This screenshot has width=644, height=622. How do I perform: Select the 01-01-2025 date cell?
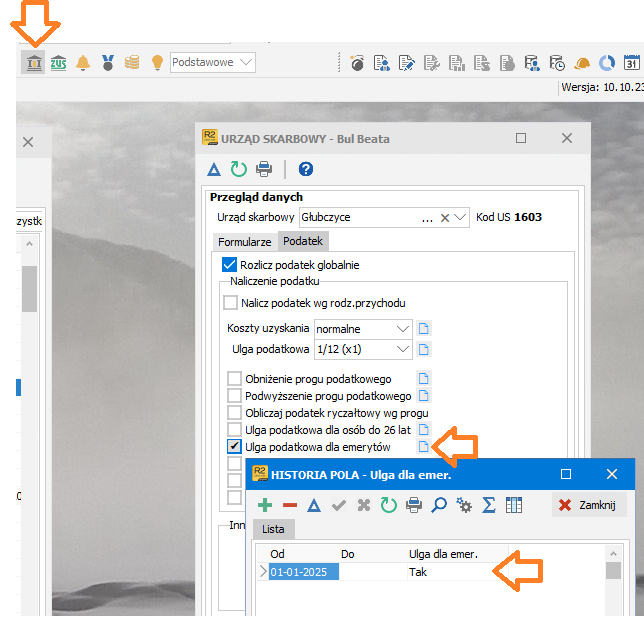304,572
